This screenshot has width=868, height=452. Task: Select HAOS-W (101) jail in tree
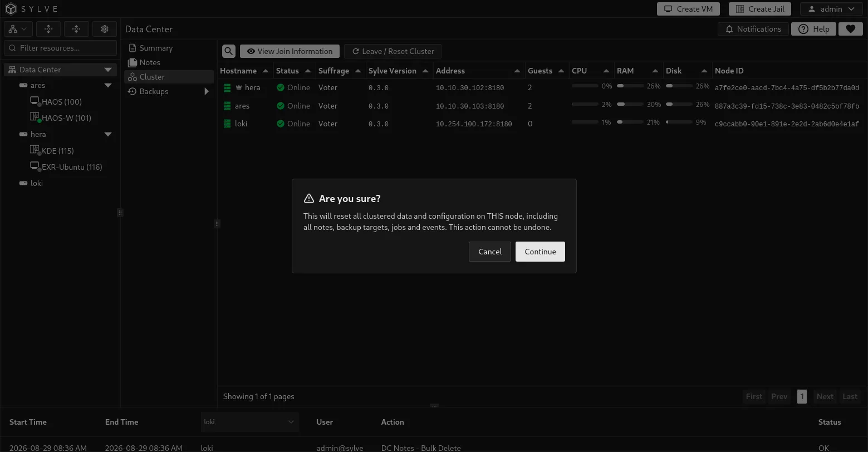[x=66, y=118]
